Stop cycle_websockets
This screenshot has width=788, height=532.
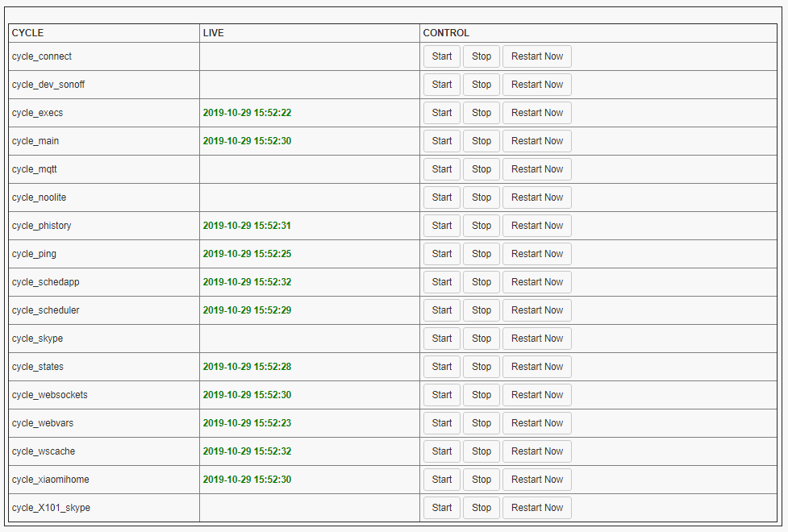coord(482,395)
